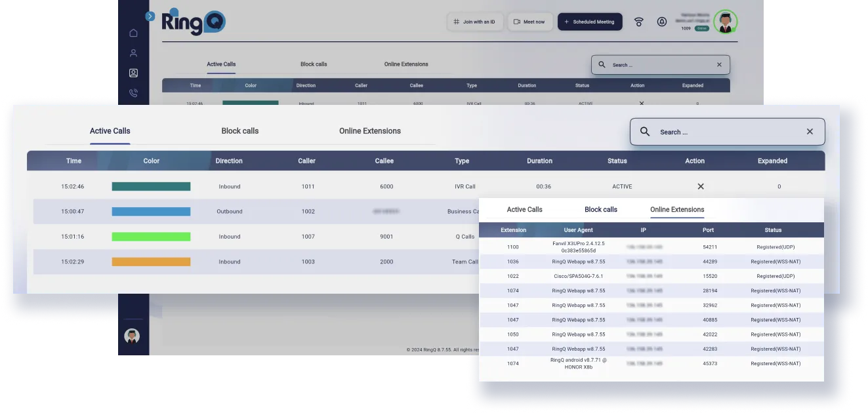Click the wifi signal status icon

click(x=638, y=21)
